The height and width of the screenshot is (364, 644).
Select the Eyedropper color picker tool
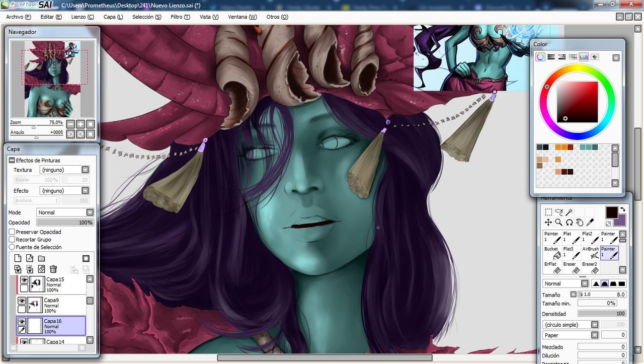pos(590,222)
